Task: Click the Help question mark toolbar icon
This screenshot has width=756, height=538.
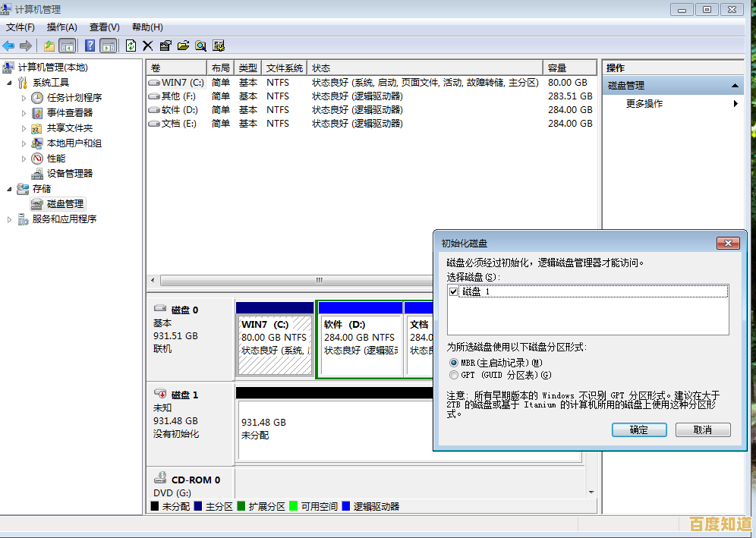Action: (x=90, y=46)
